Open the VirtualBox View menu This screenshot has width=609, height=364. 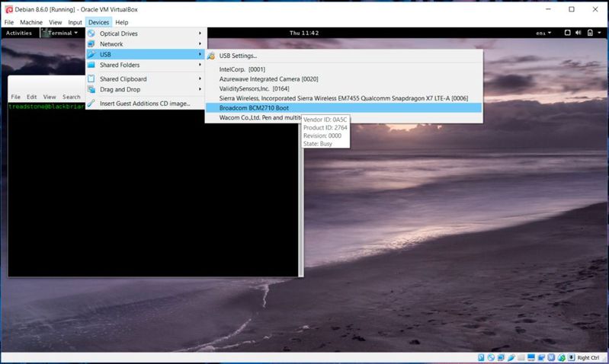click(55, 22)
